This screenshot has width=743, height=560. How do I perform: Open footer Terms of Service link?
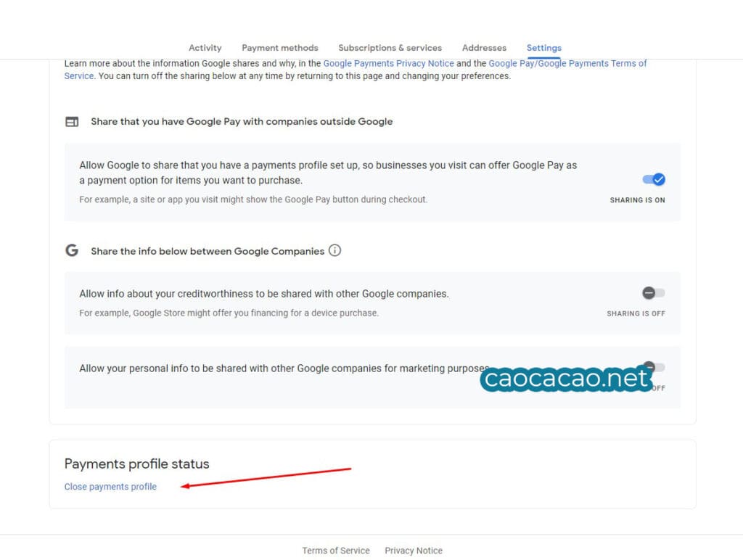[336, 551]
